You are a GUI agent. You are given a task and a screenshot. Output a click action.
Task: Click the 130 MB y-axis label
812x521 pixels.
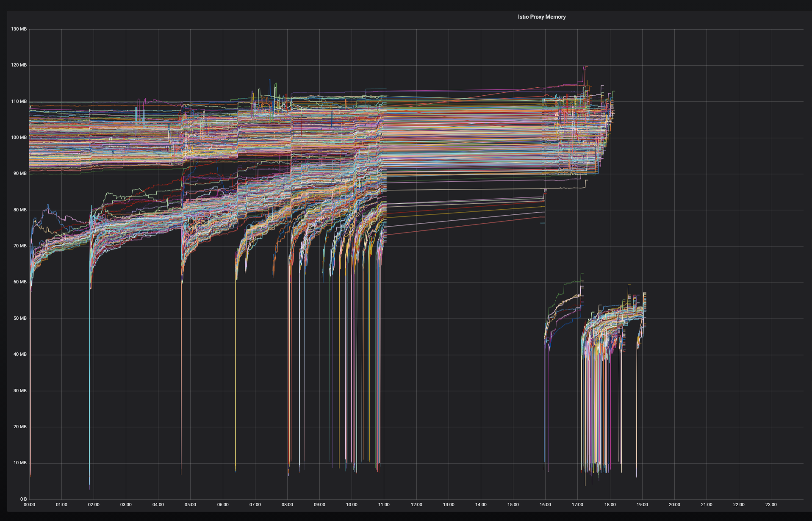tap(19, 29)
